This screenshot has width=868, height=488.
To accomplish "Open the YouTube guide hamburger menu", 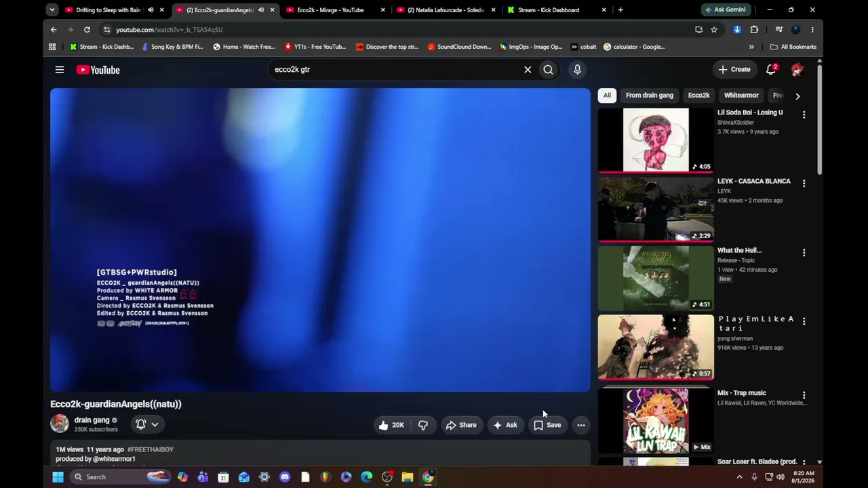I will pos(60,70).
